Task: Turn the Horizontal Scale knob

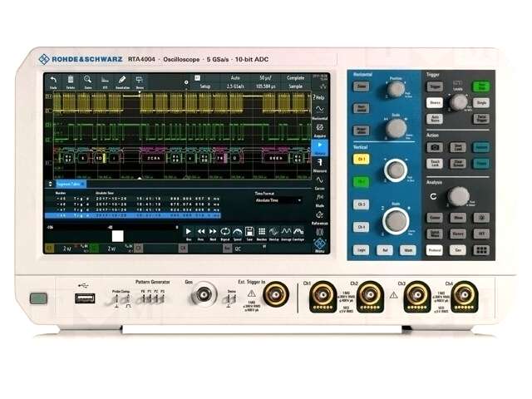Action: (396, 129)
